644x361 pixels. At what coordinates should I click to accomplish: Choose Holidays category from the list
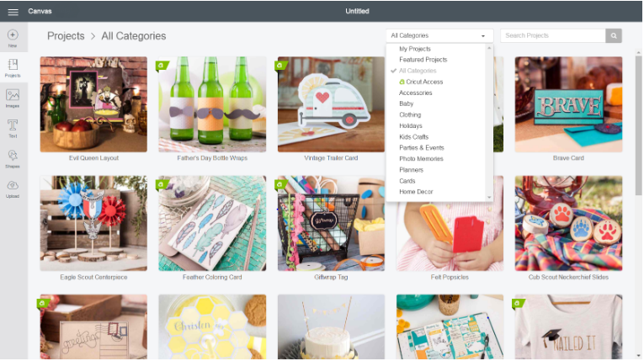[x=411, y=125]
